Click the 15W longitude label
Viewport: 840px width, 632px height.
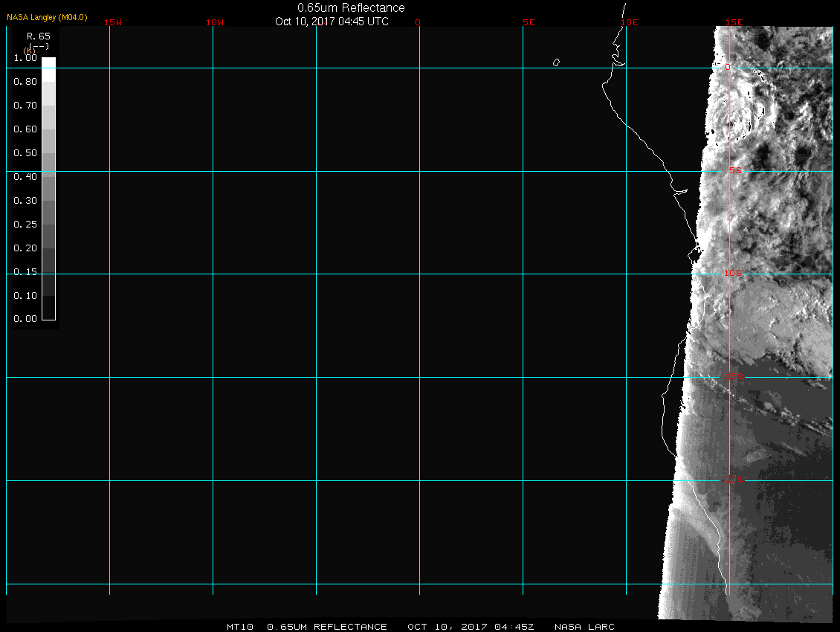tap(113, 23)
